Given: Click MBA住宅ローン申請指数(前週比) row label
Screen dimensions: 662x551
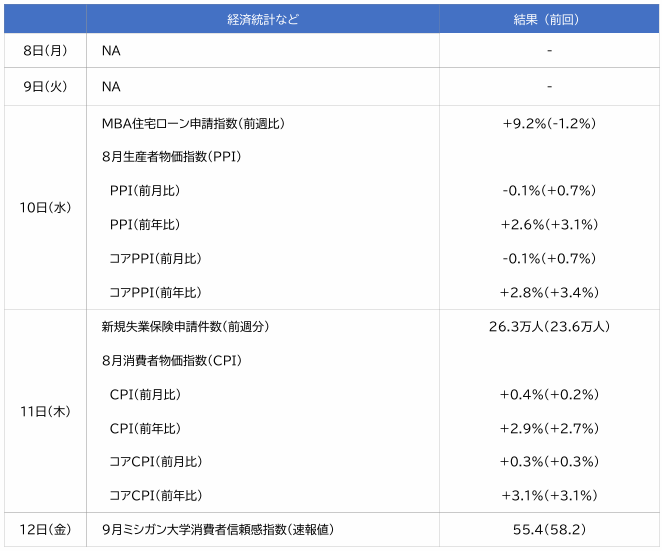Looking at the screenshot, I should coord(193,123).
